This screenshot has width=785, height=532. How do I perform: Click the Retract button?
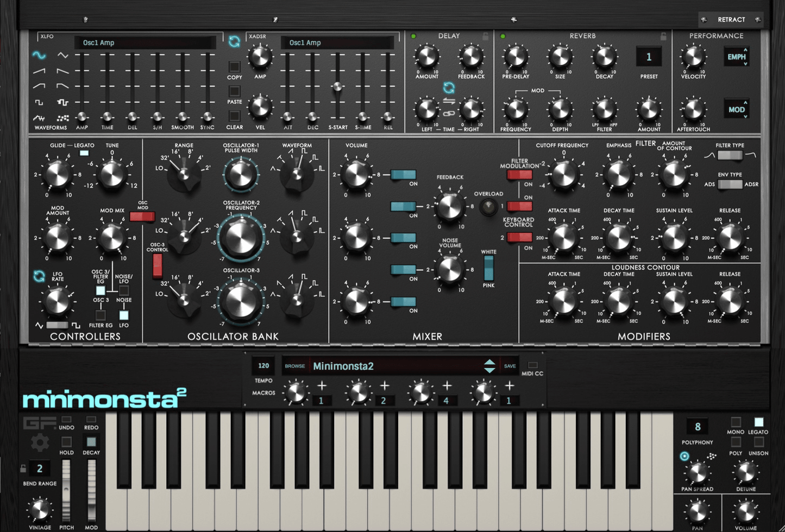click(731, 20)
